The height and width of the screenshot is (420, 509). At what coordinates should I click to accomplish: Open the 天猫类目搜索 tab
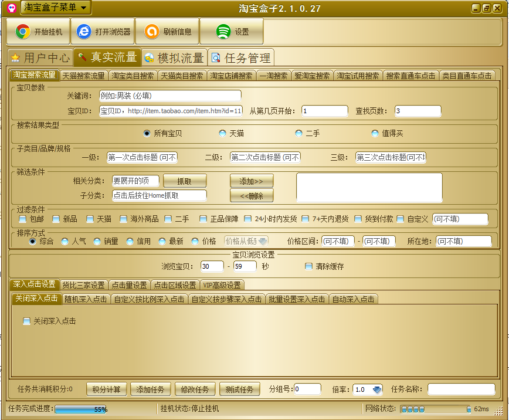click(182, 76)
